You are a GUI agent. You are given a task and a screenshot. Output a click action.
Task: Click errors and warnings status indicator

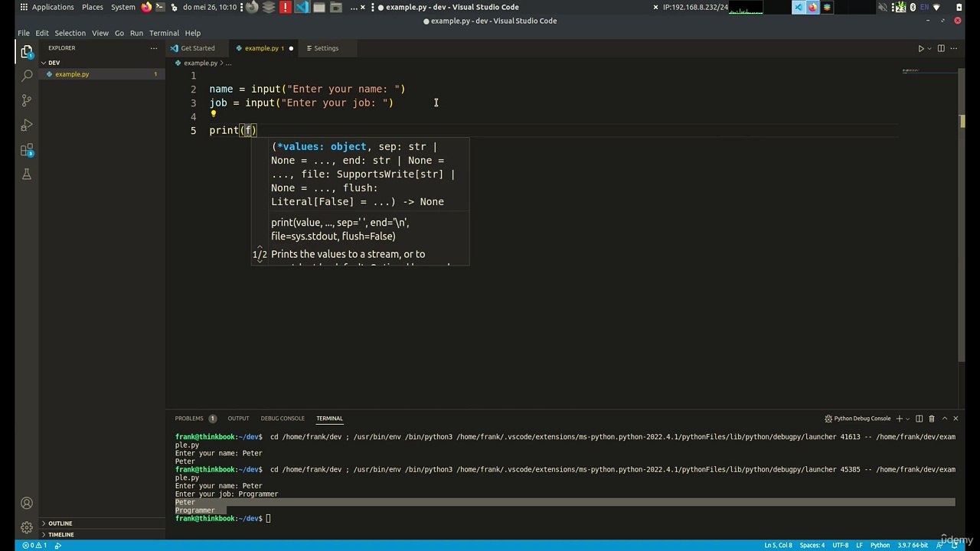(34, 546)
